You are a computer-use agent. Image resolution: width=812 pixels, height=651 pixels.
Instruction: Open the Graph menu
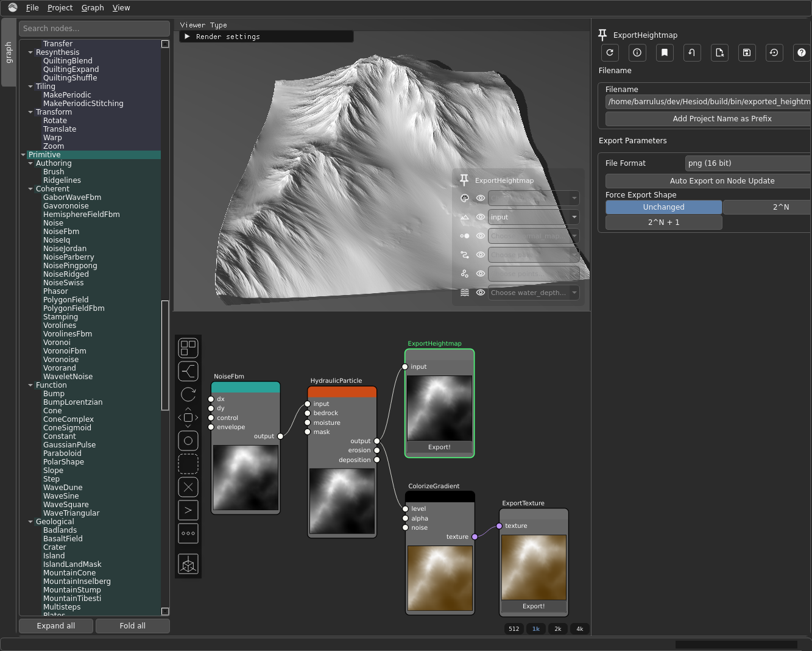(93, 8)
